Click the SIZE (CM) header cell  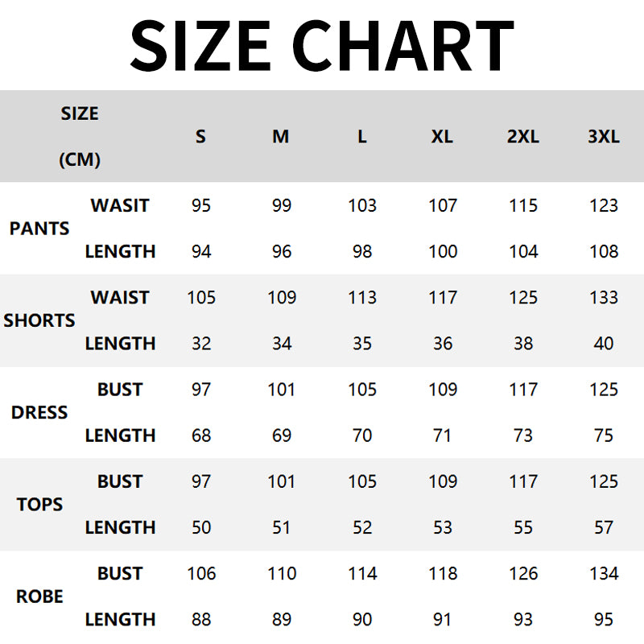pos(80,136)
